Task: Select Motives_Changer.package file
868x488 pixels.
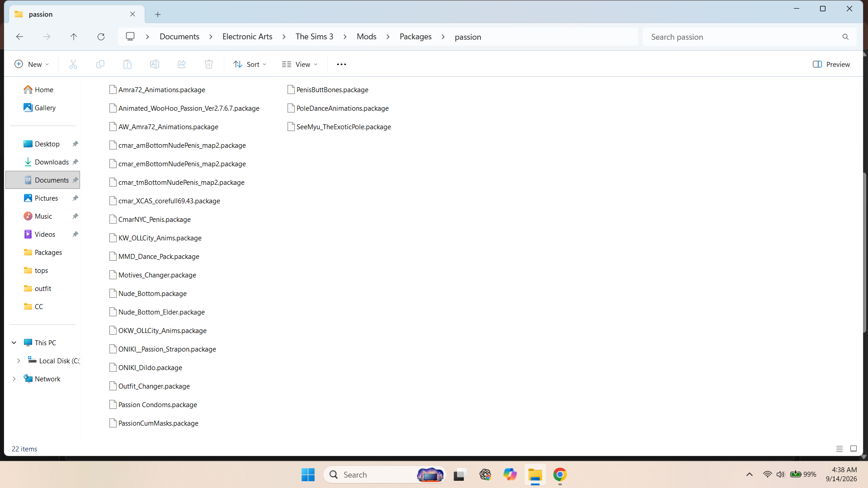Action: [x=153, y=275]
